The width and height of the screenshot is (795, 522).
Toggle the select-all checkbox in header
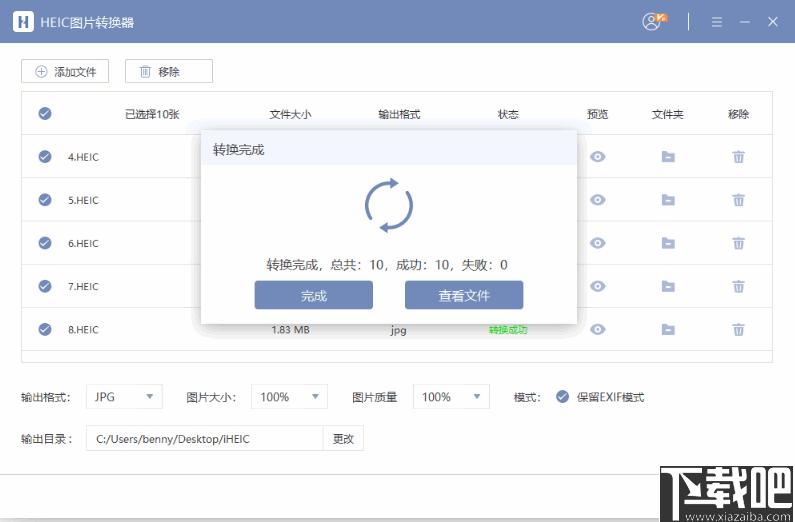[x=45, y=114]
